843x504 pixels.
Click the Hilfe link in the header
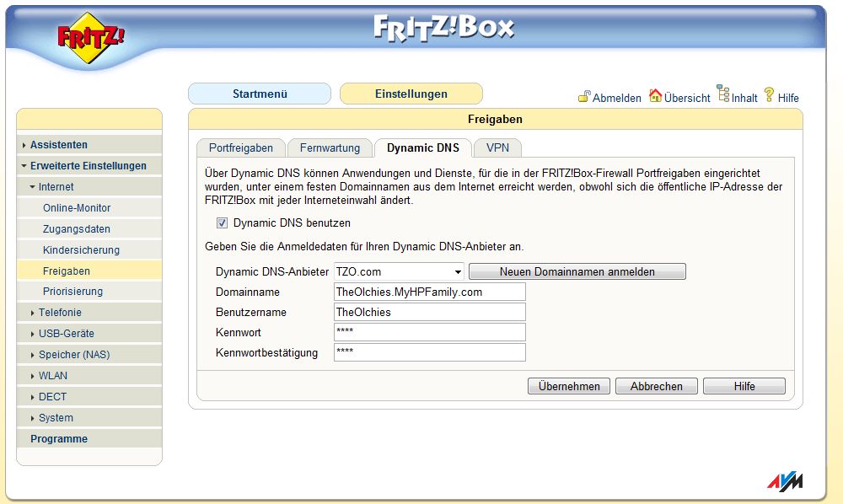point(788,98)
